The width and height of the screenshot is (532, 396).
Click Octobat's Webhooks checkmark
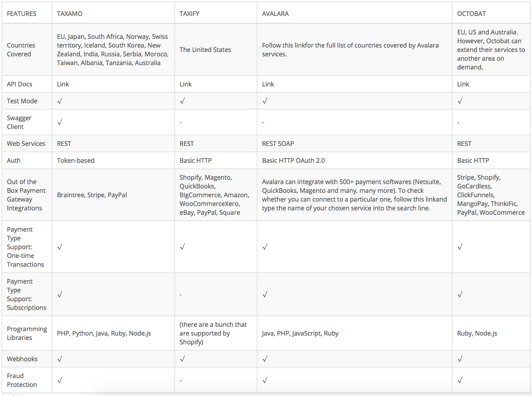[460, 359]
